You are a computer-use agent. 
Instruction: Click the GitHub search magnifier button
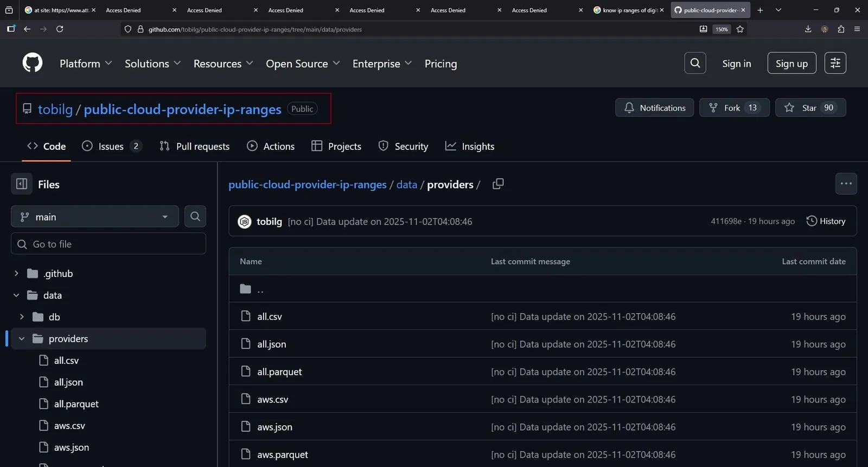coord(695,63)
